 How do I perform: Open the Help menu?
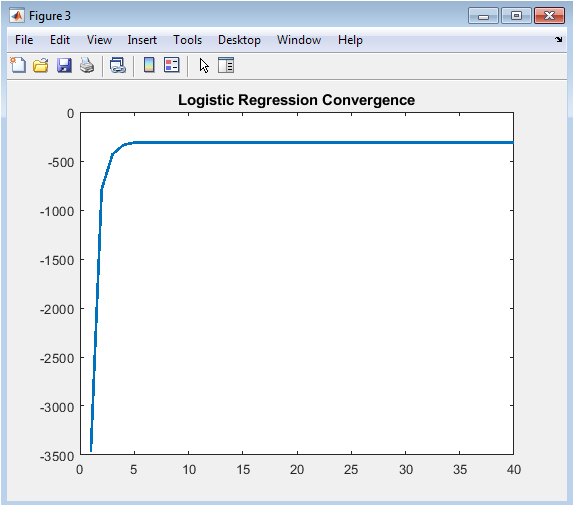tap(350, 40)
